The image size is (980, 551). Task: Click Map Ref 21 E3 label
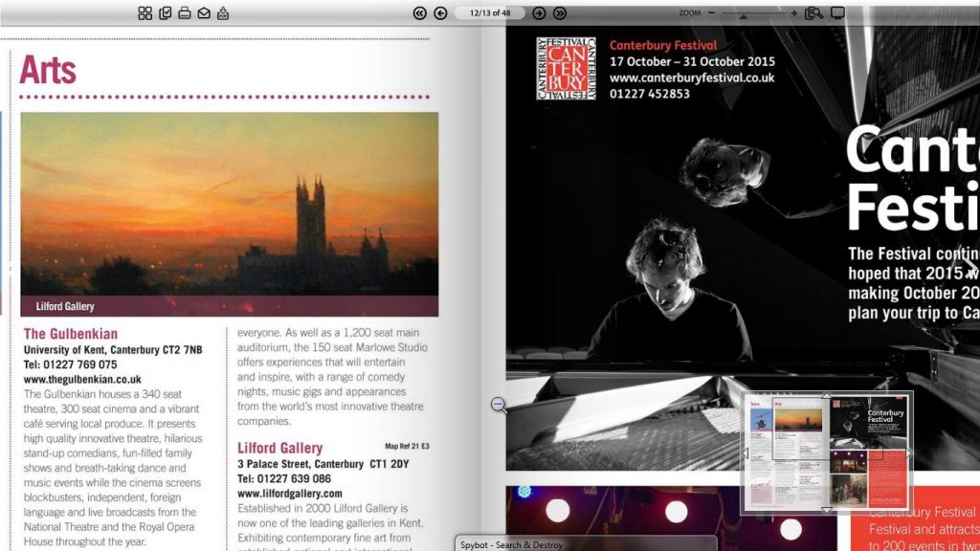pos(407,446)
